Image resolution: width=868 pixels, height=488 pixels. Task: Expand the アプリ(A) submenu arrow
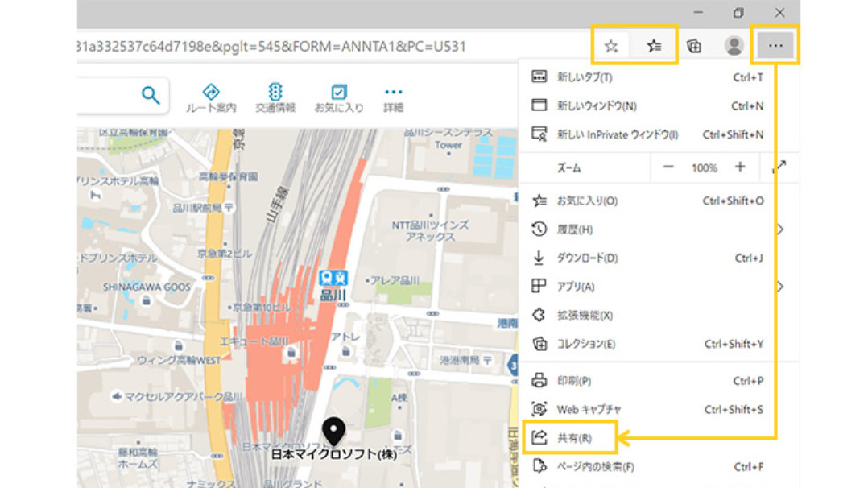(x=780, y=287)
